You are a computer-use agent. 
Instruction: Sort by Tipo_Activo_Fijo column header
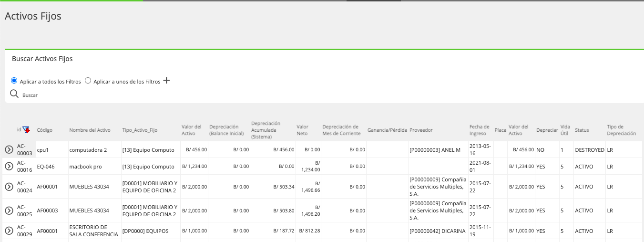pyautogui.click(x=140, y=130)
